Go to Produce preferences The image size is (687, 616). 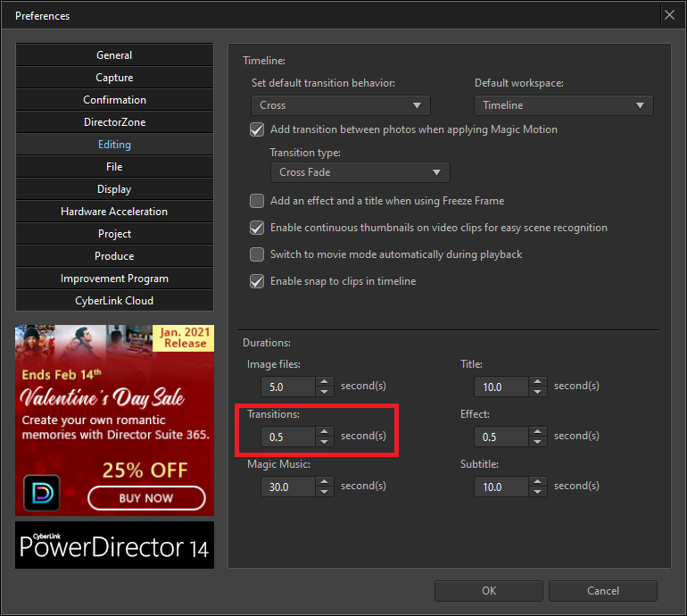click(x=114, y=256)
